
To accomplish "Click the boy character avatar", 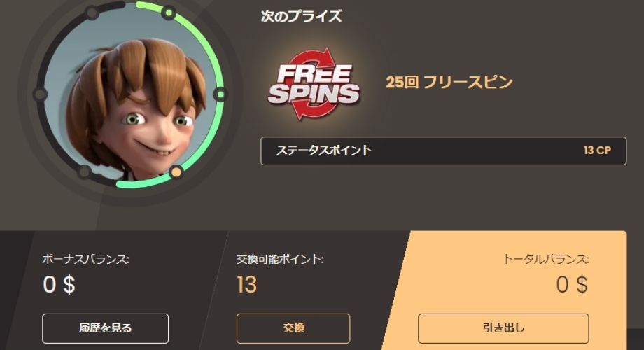I will [x=131, y=95].
